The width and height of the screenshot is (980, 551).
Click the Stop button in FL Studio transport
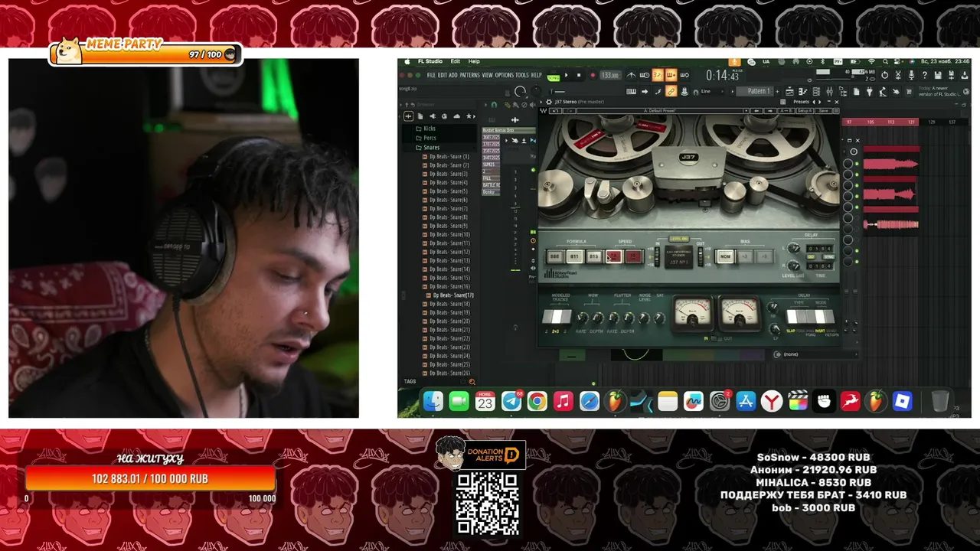tap(579, 75)
